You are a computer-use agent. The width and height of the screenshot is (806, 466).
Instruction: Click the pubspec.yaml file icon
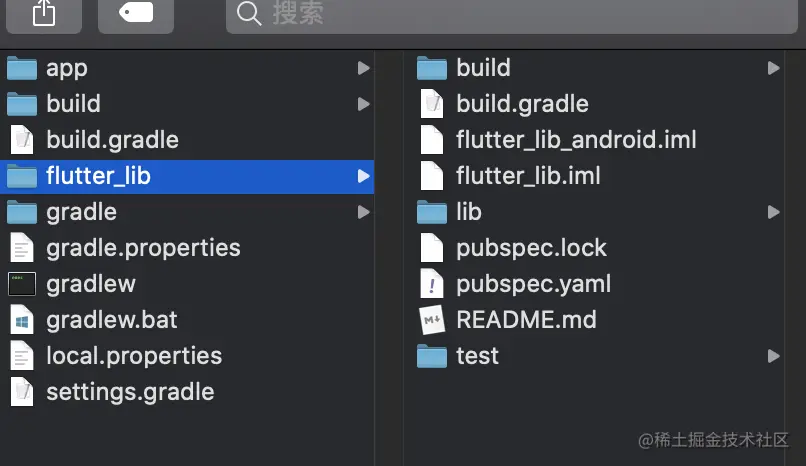(432, 284)
